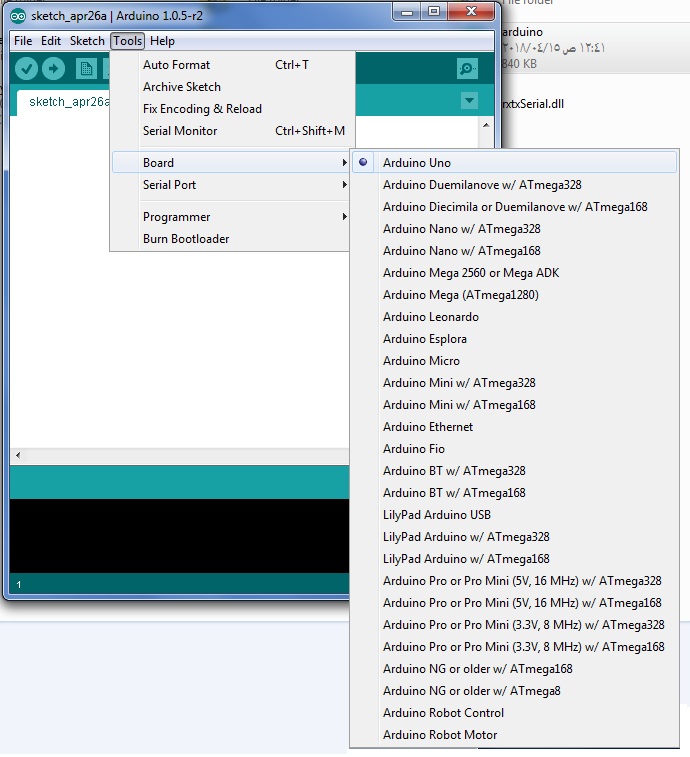The width and height of the screenshot is (690, 757).
Task: Pick Arduino Mega (ATmega1280) board
Action: (514, 295)
